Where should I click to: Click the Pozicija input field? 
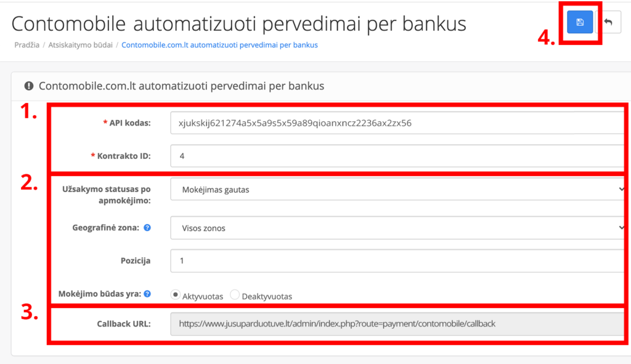[x=400, y=261]
